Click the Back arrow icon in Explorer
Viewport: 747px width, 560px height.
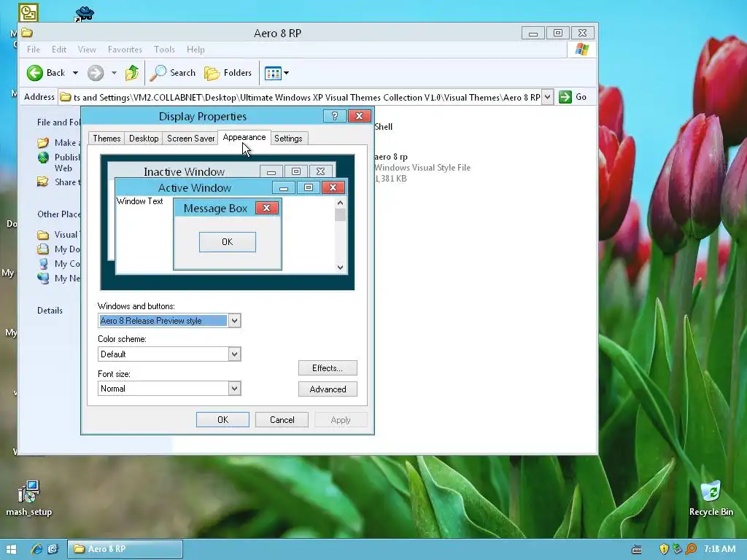34,73
